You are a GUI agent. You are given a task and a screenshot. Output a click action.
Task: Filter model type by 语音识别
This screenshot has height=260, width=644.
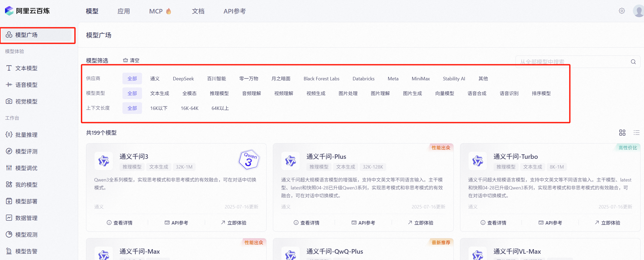coord(509,93)
